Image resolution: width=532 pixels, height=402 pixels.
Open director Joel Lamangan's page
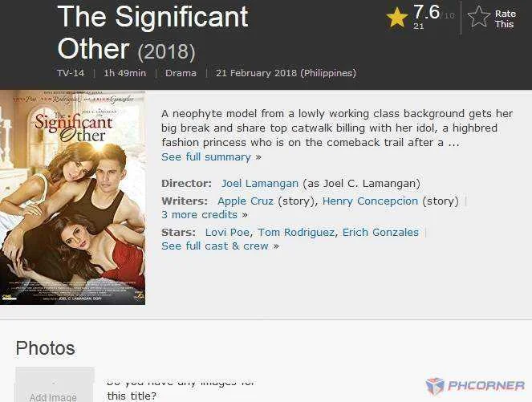[x=259, y=184]
